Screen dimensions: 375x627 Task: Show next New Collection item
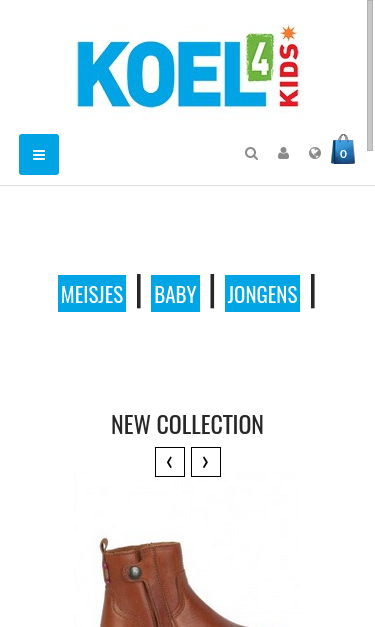point(206,462)
